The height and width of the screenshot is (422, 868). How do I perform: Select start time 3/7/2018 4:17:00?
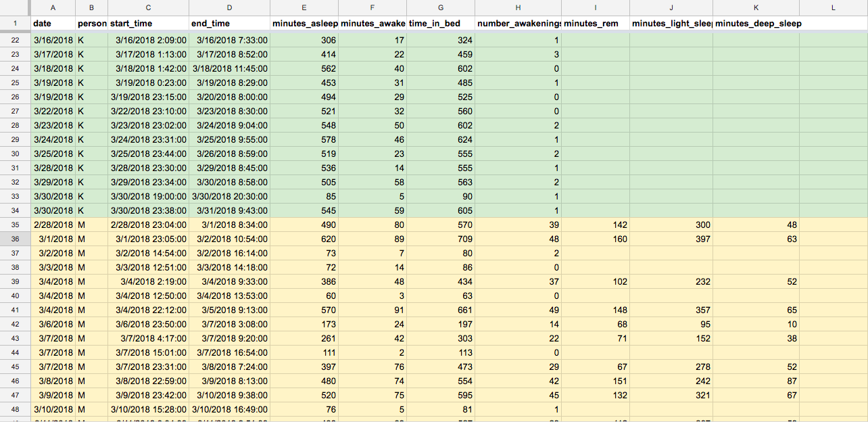click(x=148, y=338)
